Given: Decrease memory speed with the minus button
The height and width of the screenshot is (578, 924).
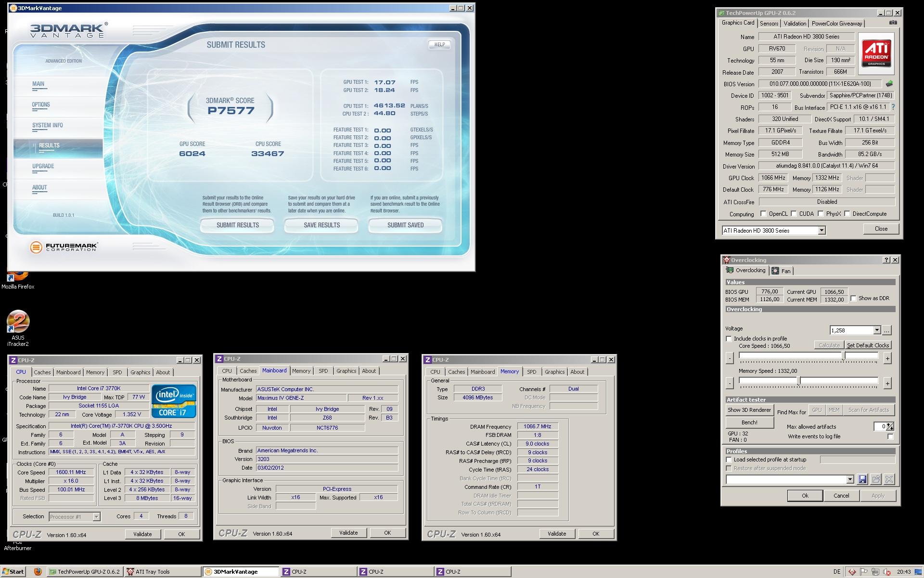Looking at the screenshot, I should 730,383.
